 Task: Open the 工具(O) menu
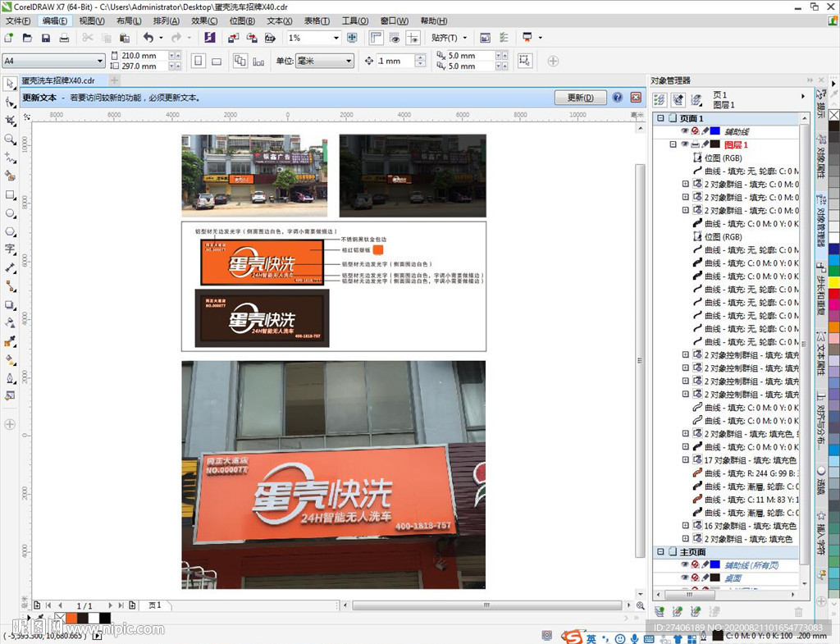355,21
